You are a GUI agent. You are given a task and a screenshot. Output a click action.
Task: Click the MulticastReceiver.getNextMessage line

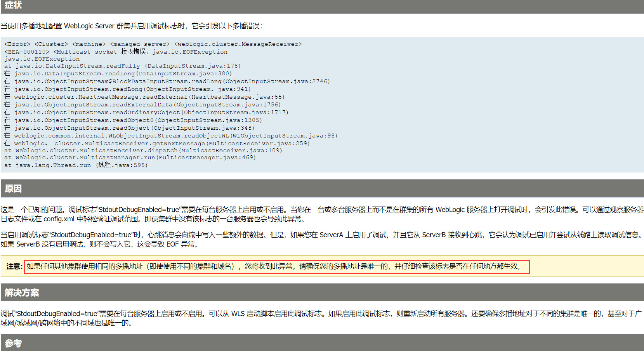pos(157,143)
